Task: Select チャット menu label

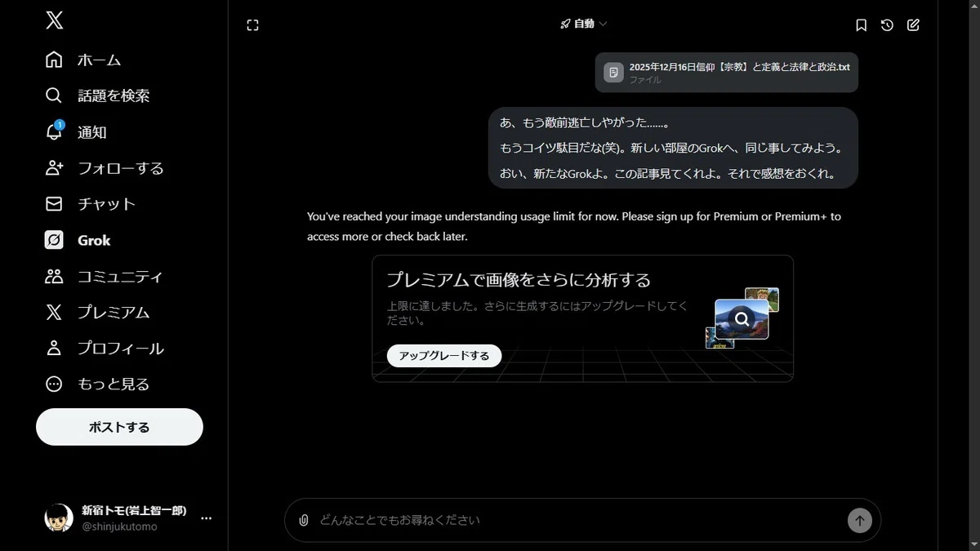Action: (106, 204)
